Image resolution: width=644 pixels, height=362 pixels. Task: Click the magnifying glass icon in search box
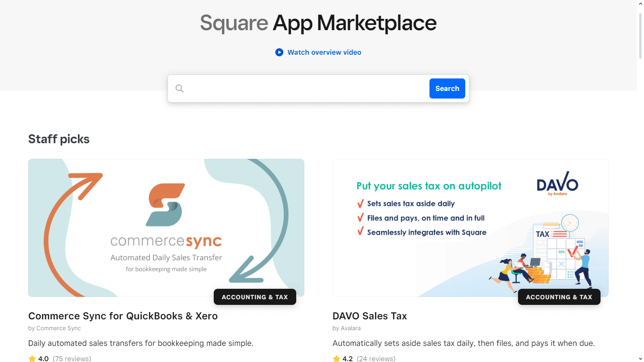click(180, 88)
